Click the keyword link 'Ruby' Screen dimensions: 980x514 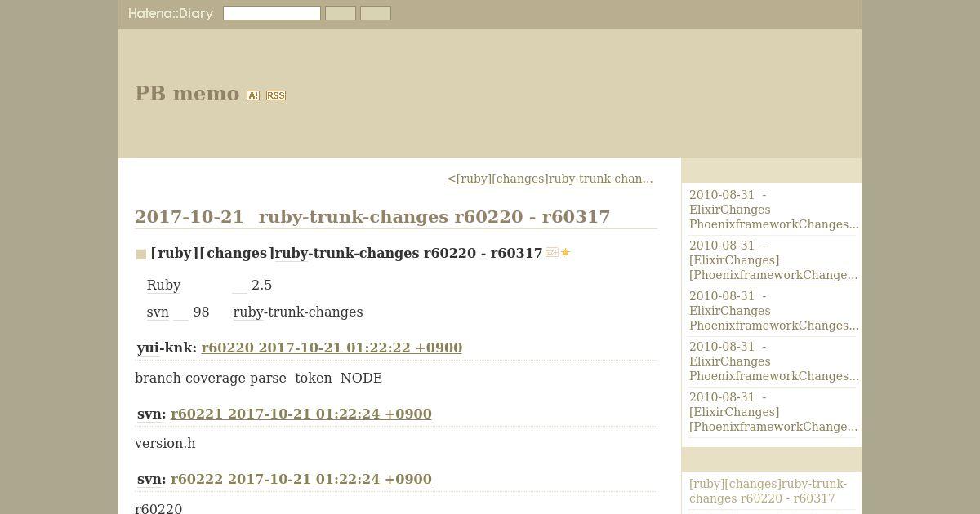point(163,286)
